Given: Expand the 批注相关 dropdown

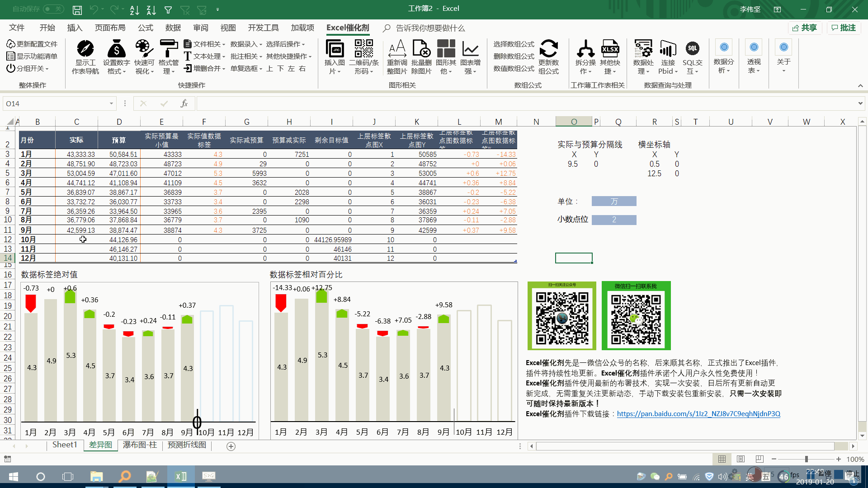Looking at the screenshot, I should tap(246, 56).
